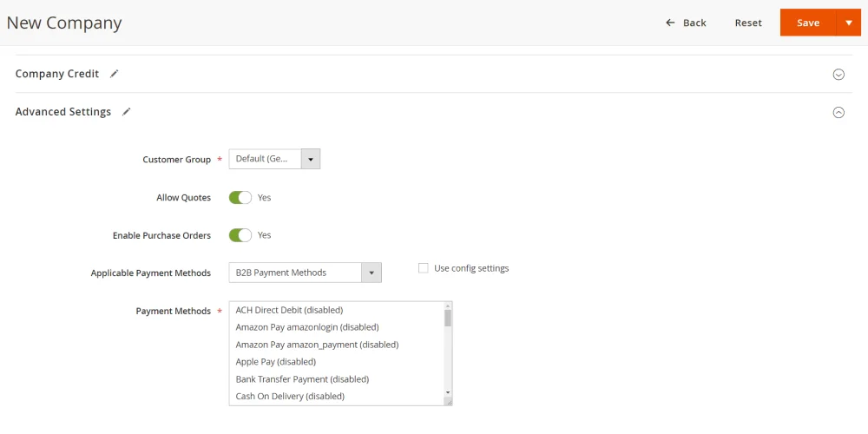
Task: Select Cash On Delivery (disabled) option
Action: [x=337, y=397]
